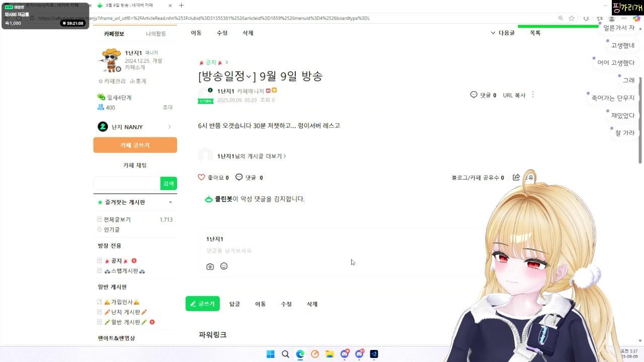Open 1난지1님의 게시글 더보기
This screenshot has width=644, height=362.
(x=252, y=156)
